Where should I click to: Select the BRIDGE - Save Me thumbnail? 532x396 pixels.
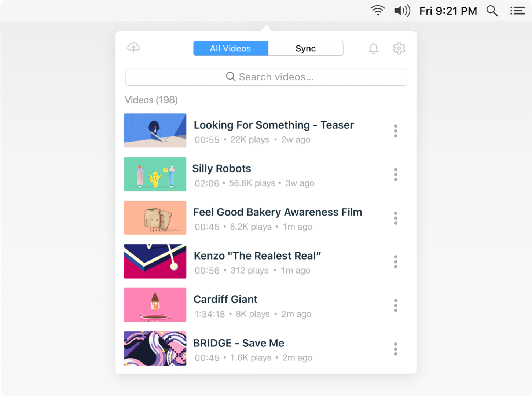tap(155, 349)
